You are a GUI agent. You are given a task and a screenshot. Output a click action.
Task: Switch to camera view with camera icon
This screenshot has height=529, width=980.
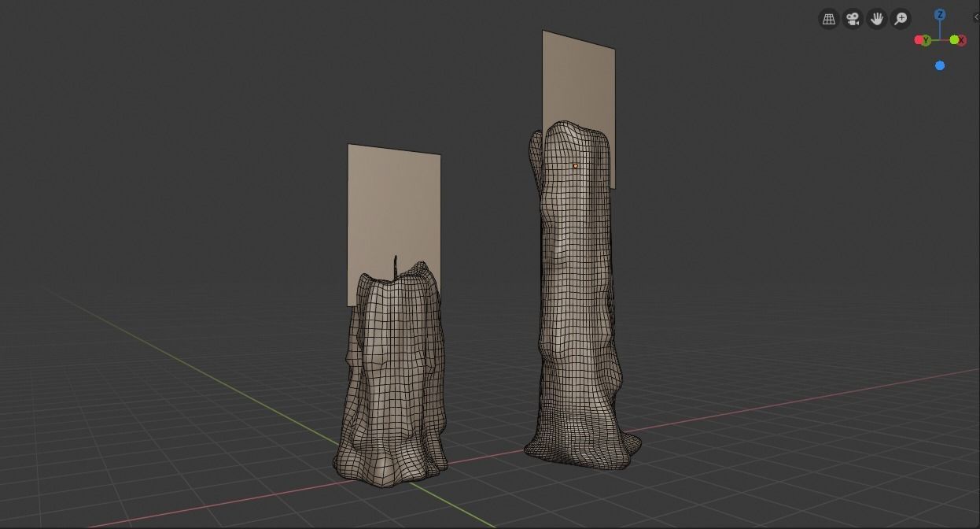pos(853,19)
